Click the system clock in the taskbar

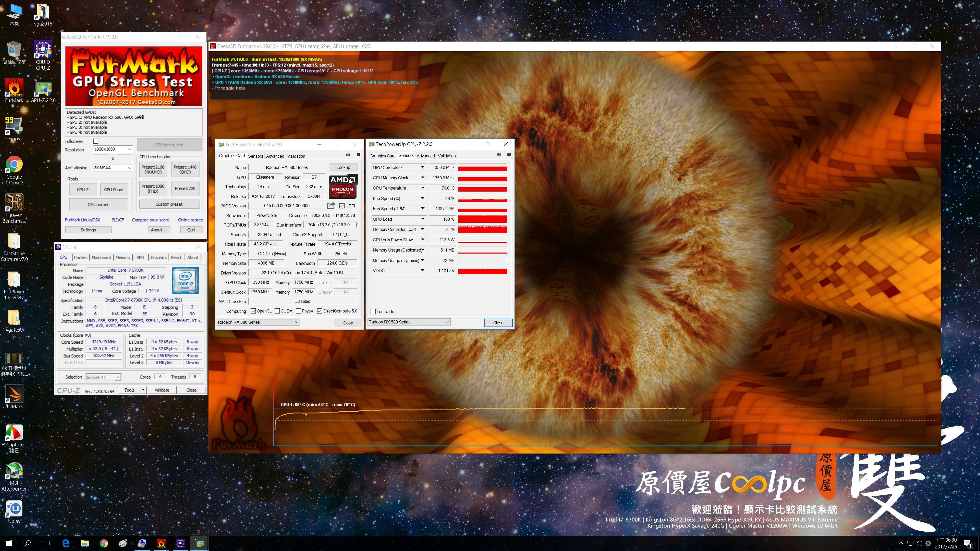tap(946, 543)
